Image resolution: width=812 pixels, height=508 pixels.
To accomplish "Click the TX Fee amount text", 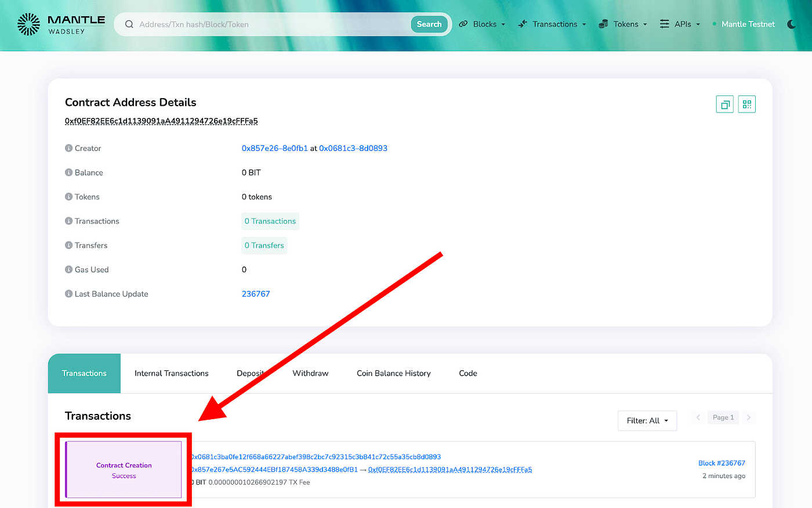I will 259,482.
